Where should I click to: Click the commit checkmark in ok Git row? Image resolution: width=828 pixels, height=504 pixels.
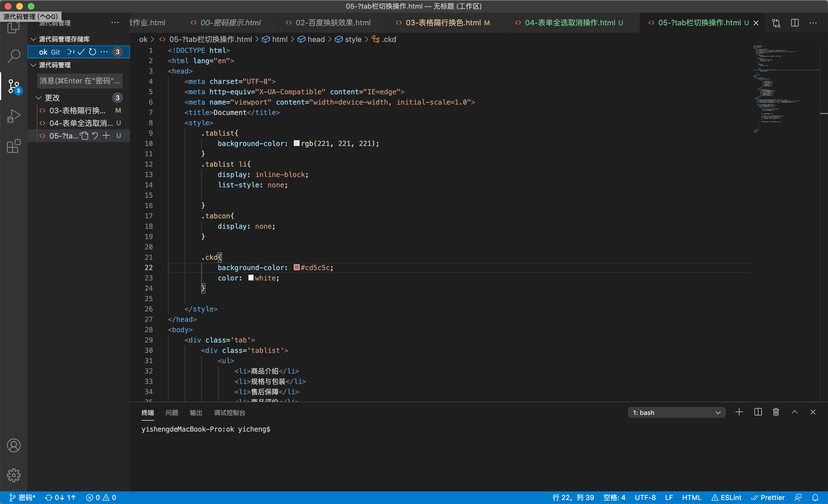[81, 52]
